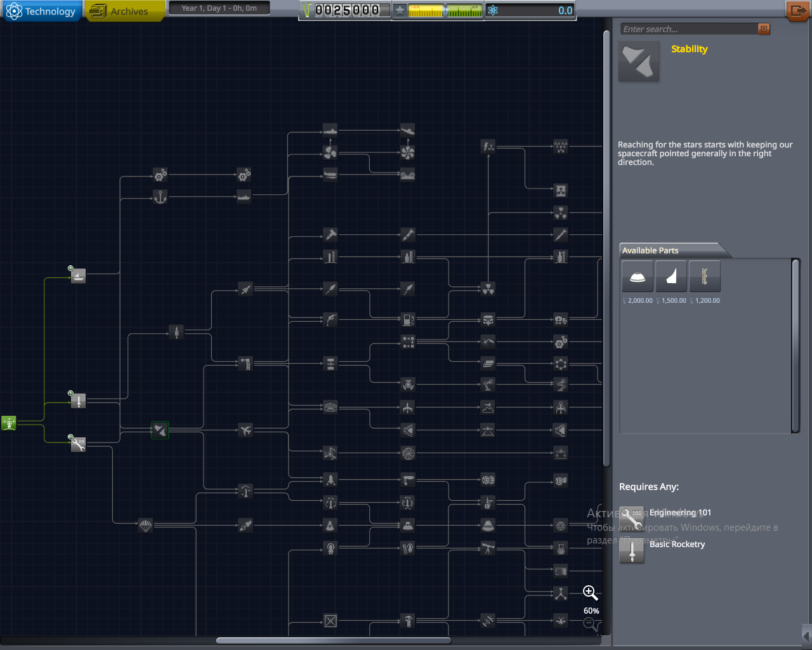Select the parachute Survivability node

(x=145, y=525)
